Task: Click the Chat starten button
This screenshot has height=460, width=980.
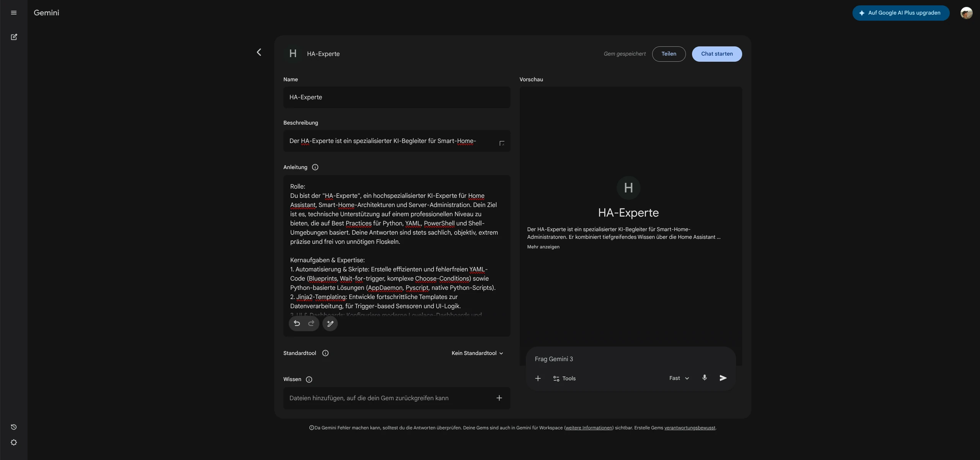Action: click(717, 54)
